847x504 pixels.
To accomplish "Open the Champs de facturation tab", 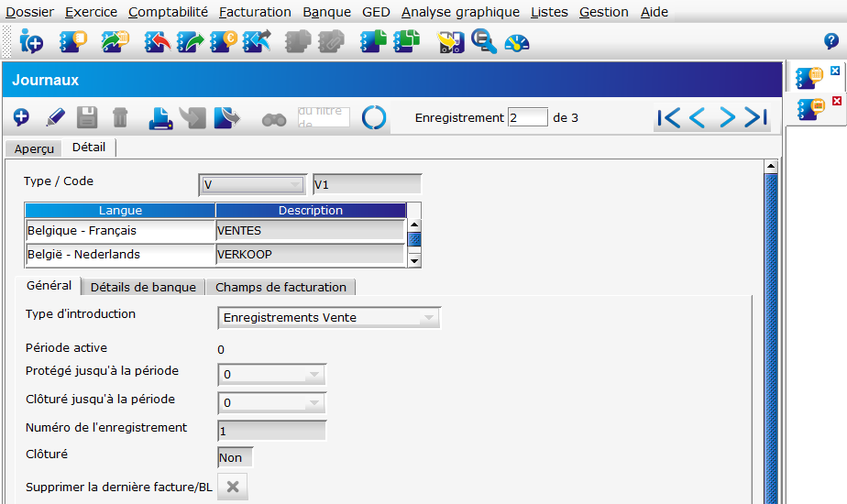I will tap(280, 287).
